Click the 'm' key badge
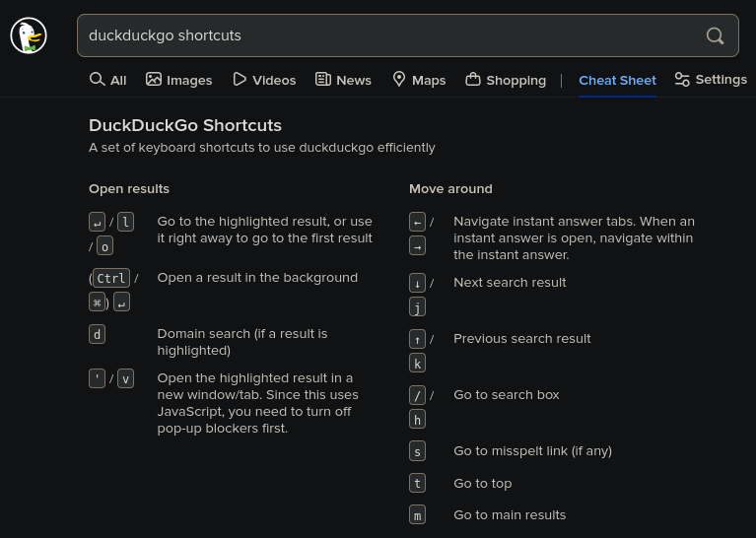756x538 pixels. [418, 515]
